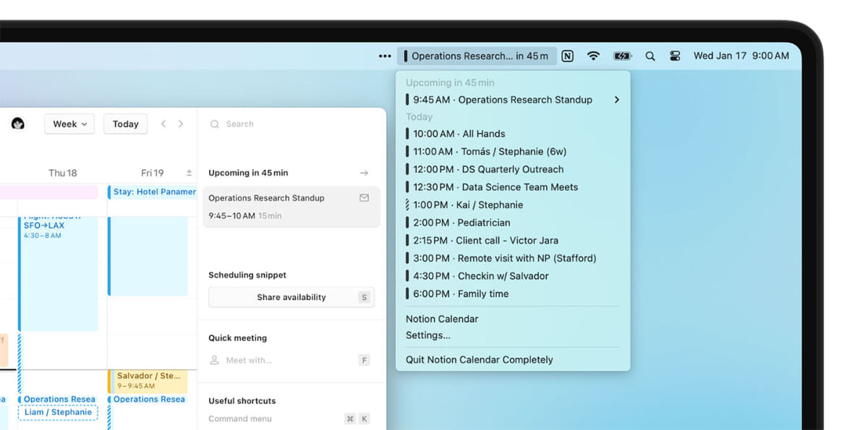The width and height of the screenshot is (868, 430).
Task: Open the Week view dropdown
Action: click(69, 124)
